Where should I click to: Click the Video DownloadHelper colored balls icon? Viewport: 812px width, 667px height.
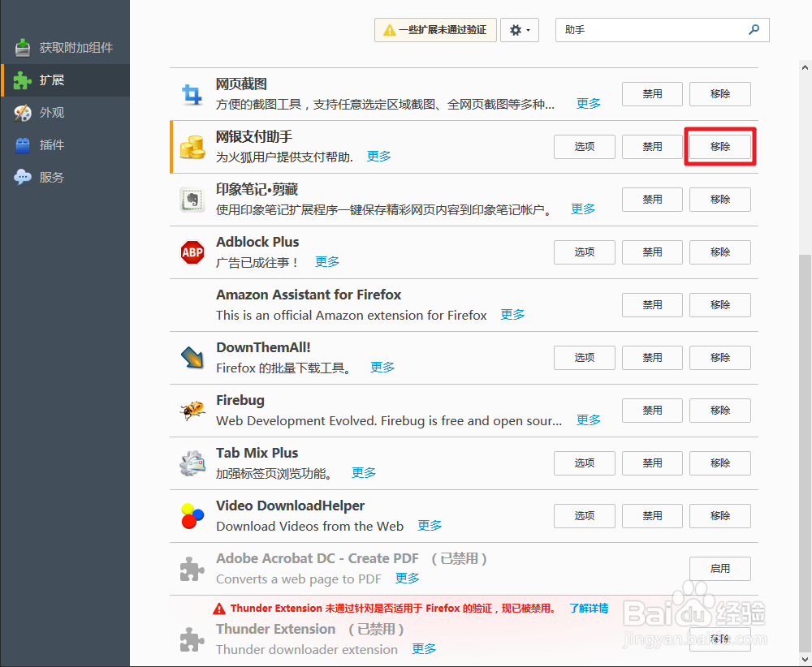pos(192,515)
